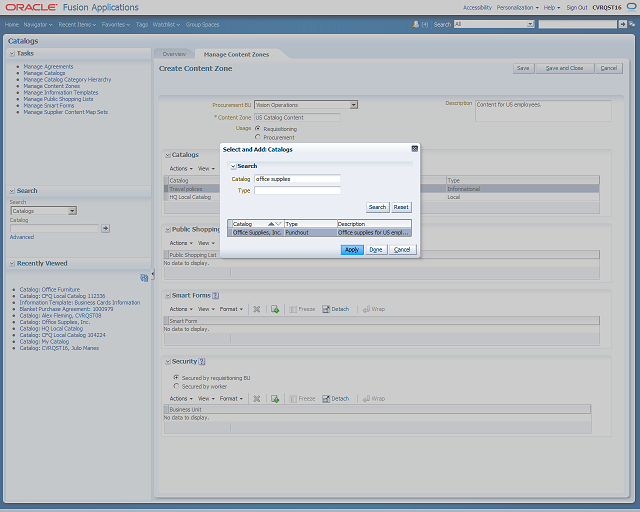Click the Advanced search link
The height and width of the screenshot is (512, 640).
click(22, 237)
